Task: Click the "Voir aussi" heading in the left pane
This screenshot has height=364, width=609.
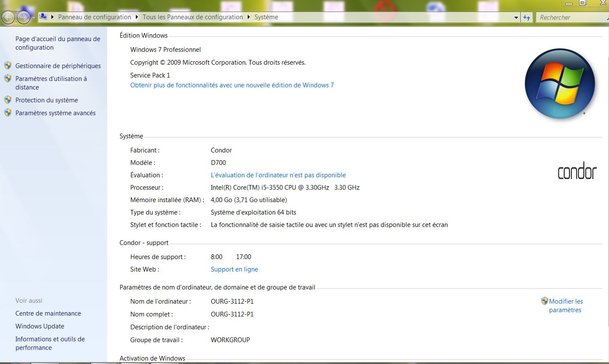Action: click(x=29, y=301)
